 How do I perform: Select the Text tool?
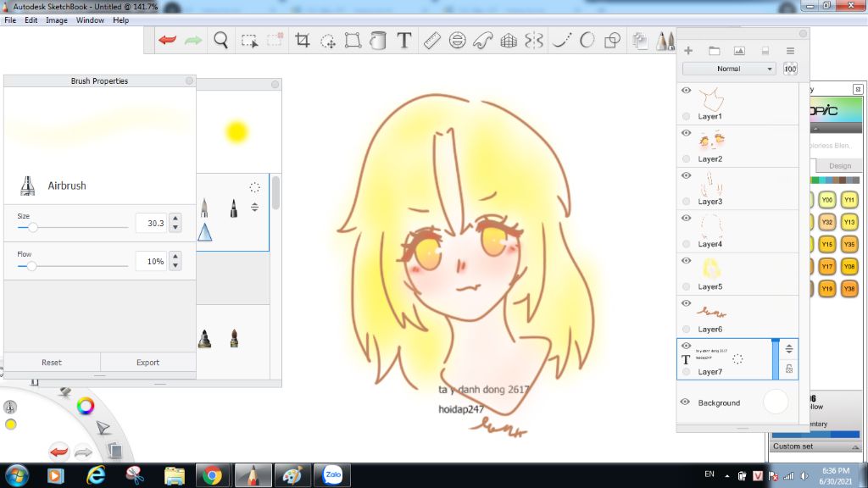[x=404, y=41]
